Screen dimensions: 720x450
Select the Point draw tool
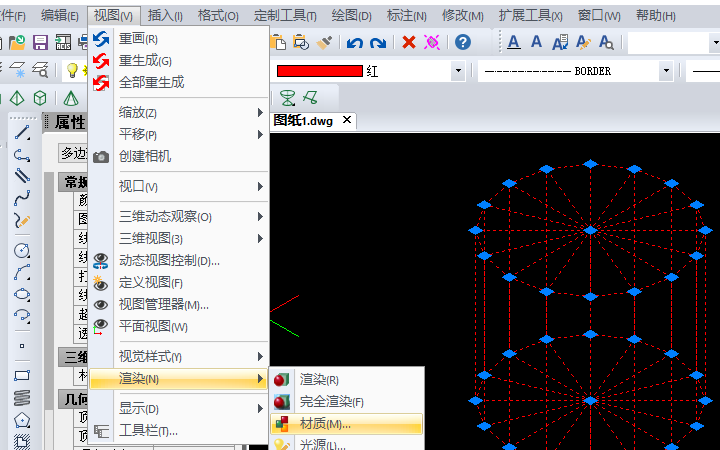point(22,346)
